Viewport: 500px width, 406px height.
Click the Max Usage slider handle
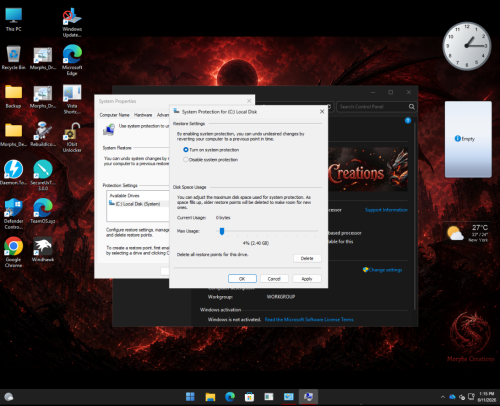[x=222, y=231]
